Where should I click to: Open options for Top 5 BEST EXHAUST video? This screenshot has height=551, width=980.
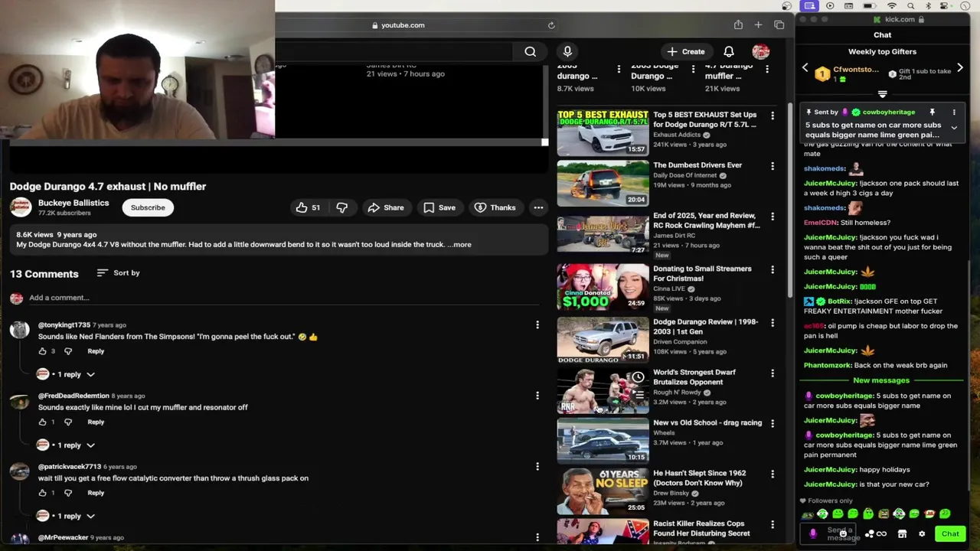773,116
